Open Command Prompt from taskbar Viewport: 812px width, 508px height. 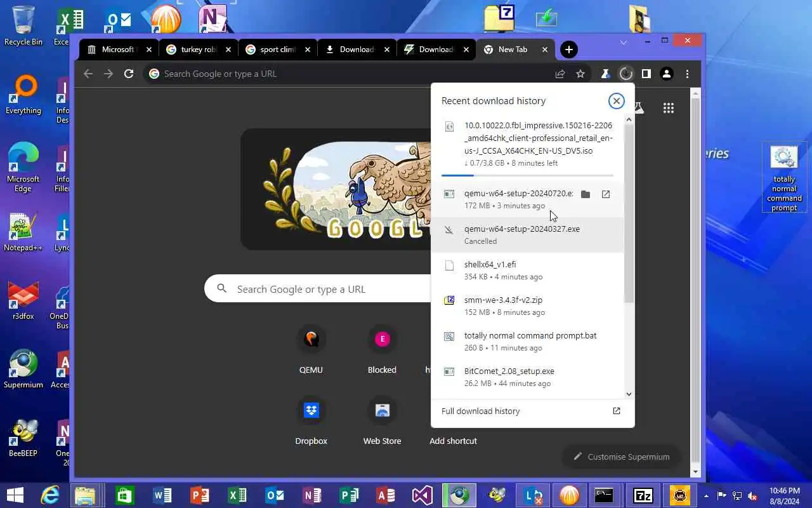pyautogui.click(x=604, y=495)
